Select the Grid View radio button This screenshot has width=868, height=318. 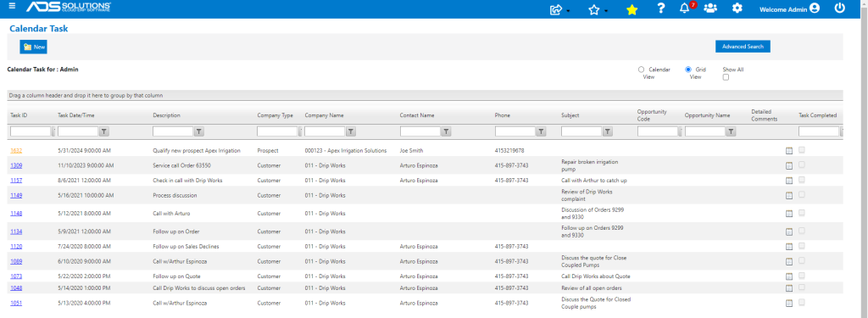coord(688,70)
